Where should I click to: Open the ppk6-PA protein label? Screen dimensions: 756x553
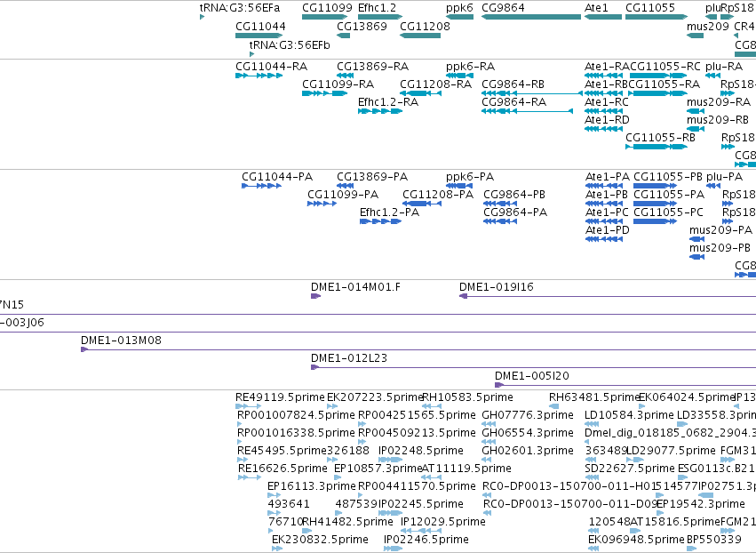coord(470,177)
